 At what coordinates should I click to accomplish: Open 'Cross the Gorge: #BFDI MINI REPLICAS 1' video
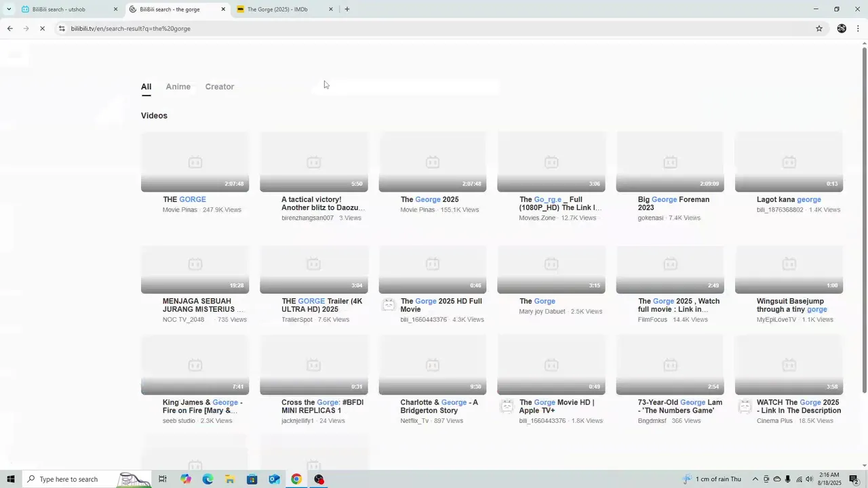click(322, 407)
